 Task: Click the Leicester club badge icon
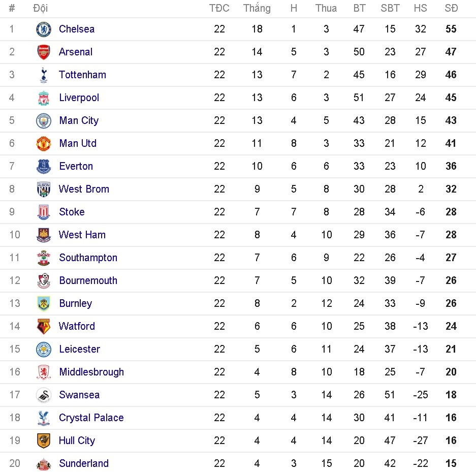pos(44,349)
